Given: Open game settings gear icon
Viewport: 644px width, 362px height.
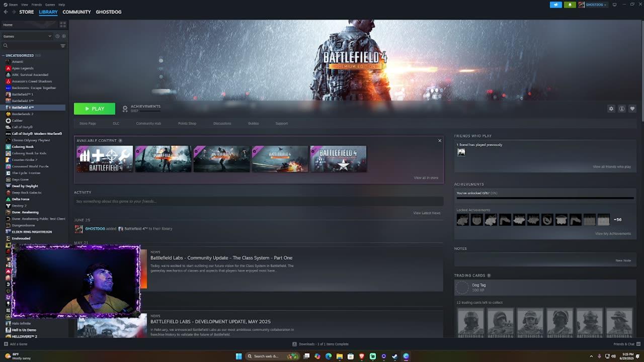Looking at the screenshot, I should 611,109.
